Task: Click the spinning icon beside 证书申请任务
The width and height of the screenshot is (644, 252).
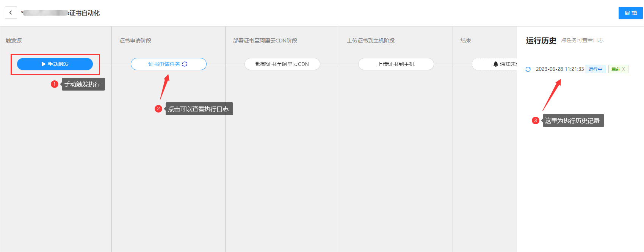Action: click(185, 64)
